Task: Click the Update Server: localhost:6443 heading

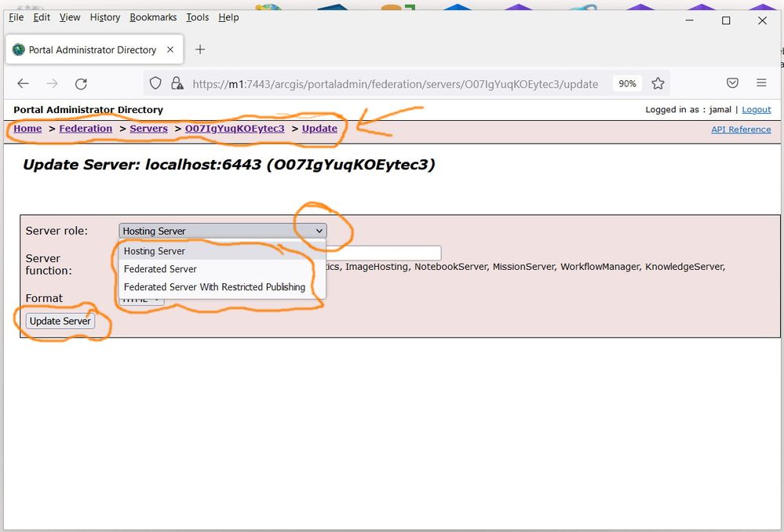Action: (229, 165)
